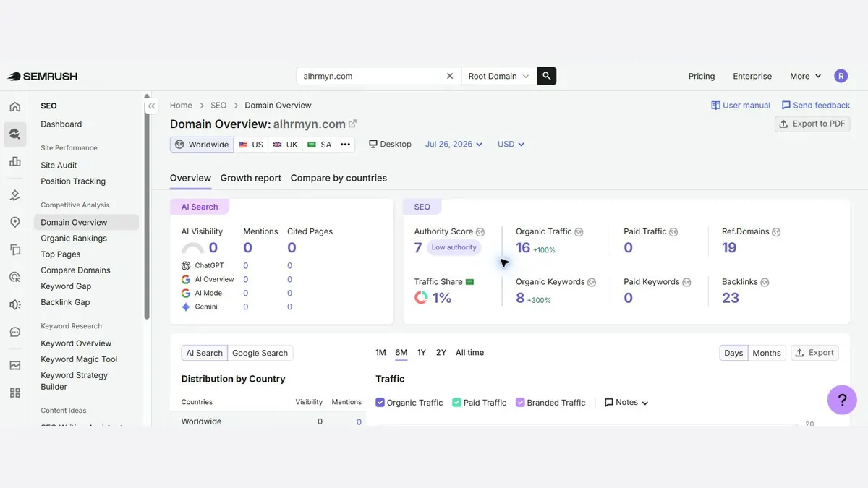
Task: Click the info icon next to Ref.Domains
Action: click(x=776, y=232)
